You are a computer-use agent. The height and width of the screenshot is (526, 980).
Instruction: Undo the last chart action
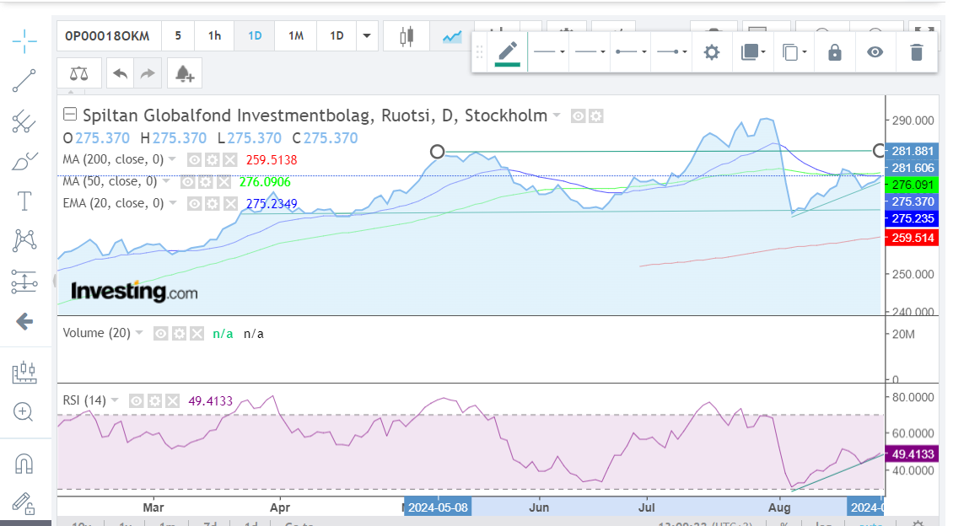(120, 74)
